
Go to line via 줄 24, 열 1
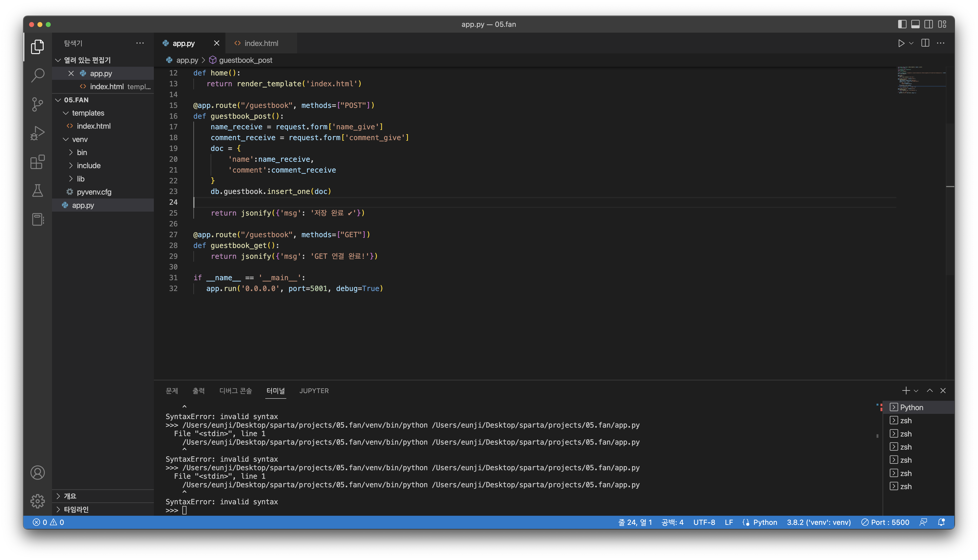[635, 522]
